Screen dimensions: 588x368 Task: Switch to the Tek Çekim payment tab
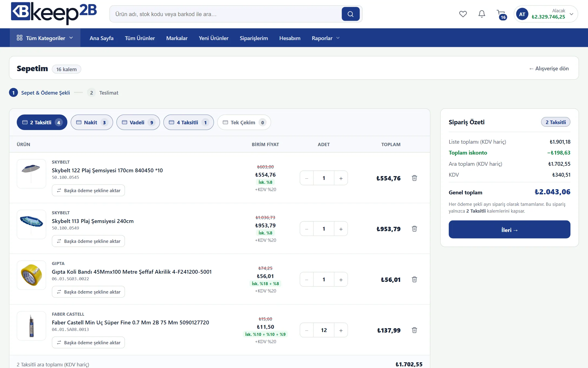click(x=244, y=122)
